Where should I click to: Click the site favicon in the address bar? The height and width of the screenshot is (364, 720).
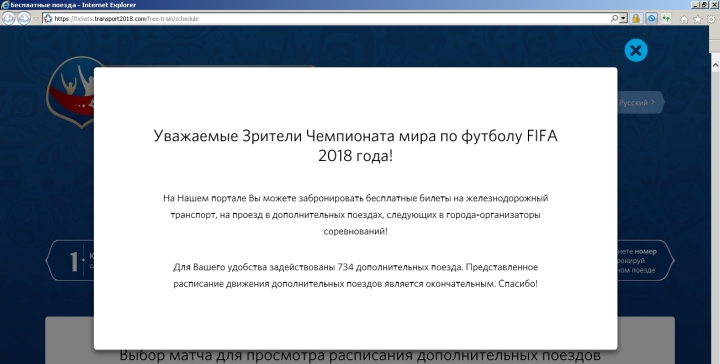coord(48,18)
